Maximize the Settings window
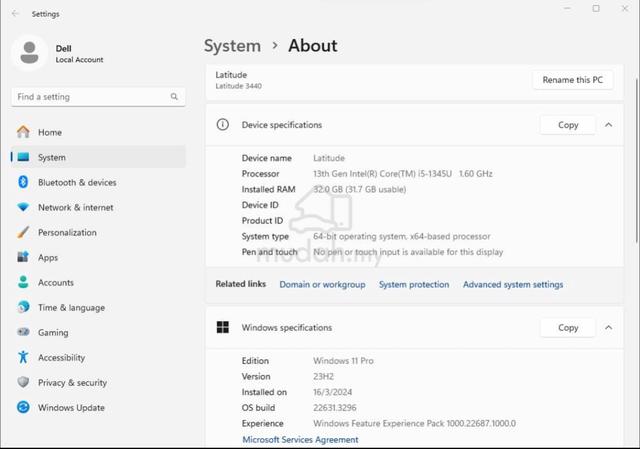 pyautogui.click(x=596, y=9)
